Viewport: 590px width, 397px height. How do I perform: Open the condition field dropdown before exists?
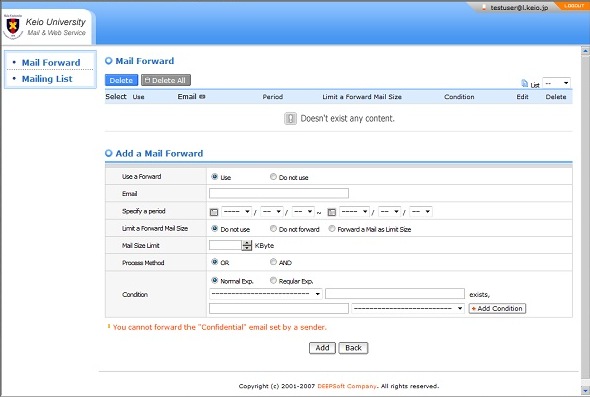pyautogui.click(x=266, y=294)
